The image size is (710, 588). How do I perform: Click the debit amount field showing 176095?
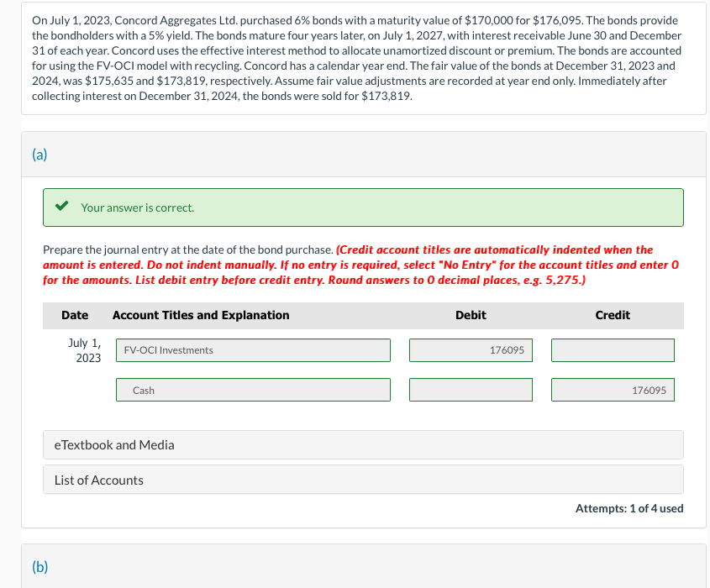coord(471,349)
